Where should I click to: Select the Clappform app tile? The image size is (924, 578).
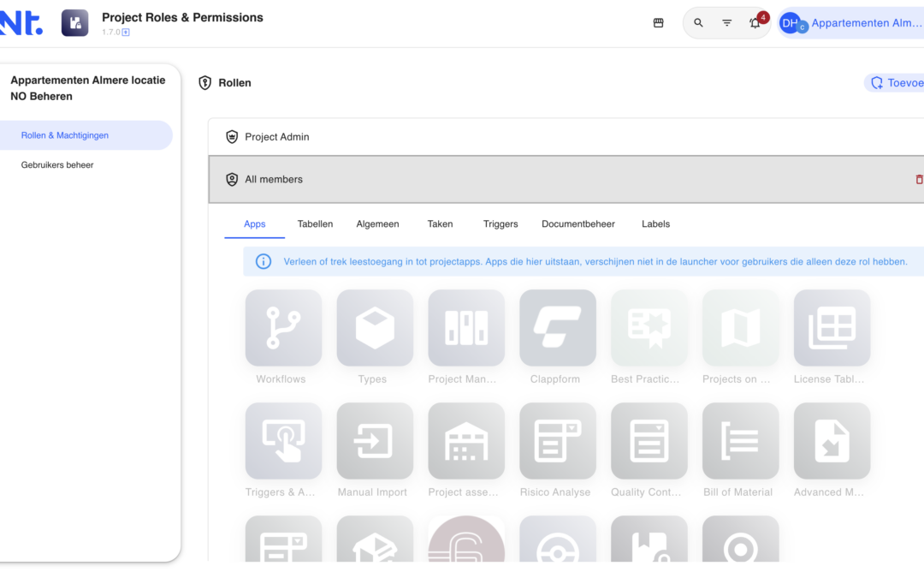(x=558, y=327)
